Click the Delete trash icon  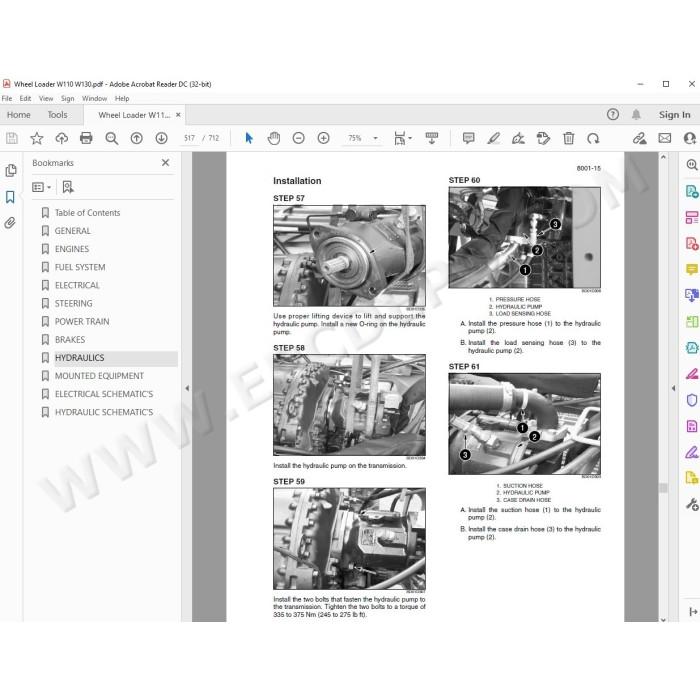click(x=568, y=138)
